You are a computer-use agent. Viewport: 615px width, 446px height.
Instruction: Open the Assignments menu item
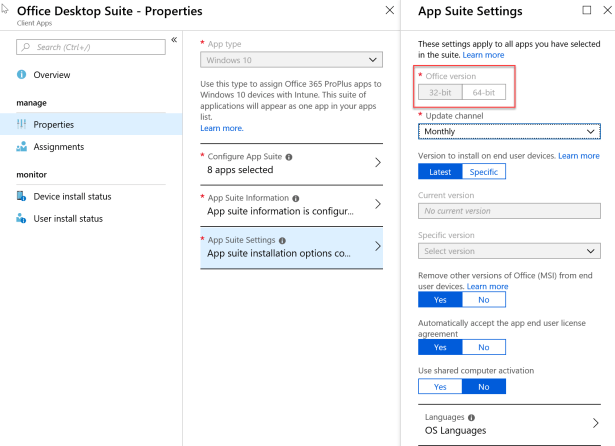pos(61,146)
